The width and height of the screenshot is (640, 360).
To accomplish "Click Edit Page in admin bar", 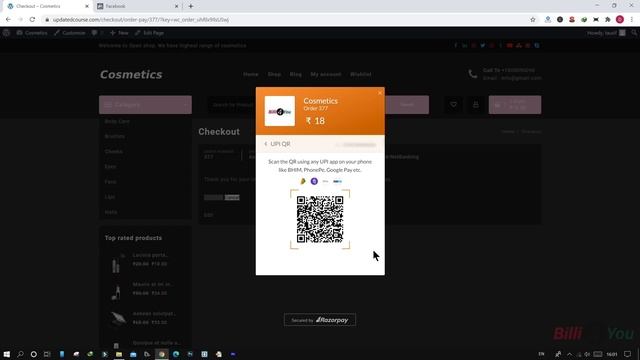I will pos(149,33).
